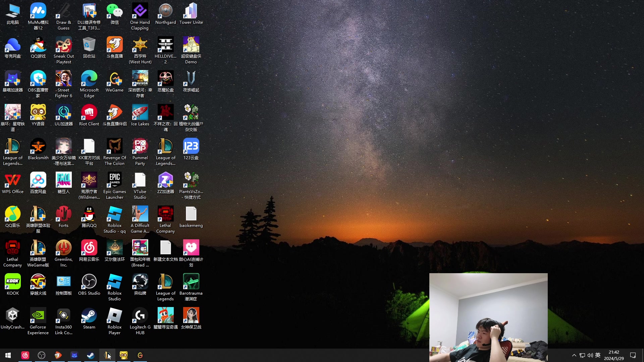This screenshot has height=362, width=644.
Task: Open the Gremlins, Inc. shortcut
Action: tap(63, 254)
